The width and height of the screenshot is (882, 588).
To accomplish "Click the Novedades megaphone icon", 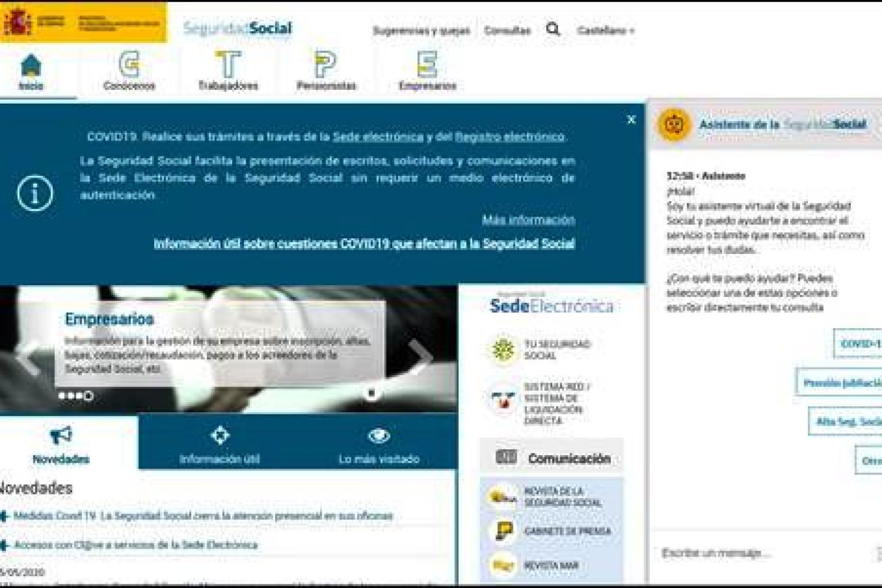I will pos(61,435).
